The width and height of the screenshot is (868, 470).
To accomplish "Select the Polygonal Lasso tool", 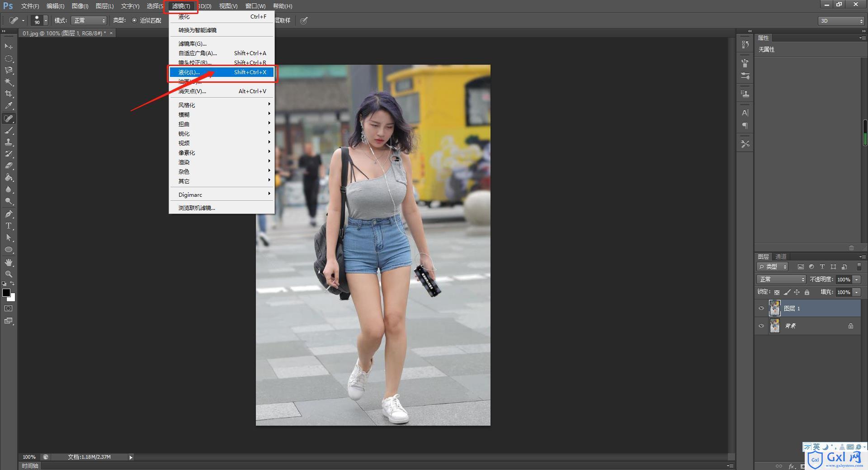I will click(x=9, y=70).
